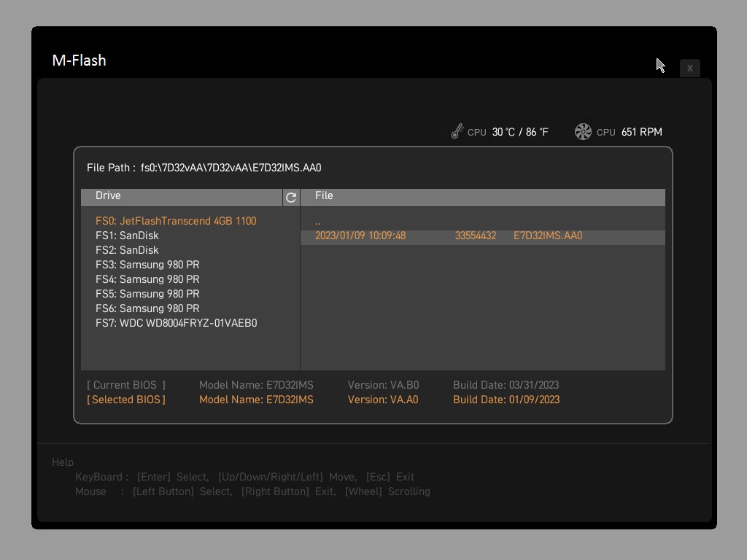Click the File column header
The width and height of the screenshot is (747, 560).
pos(324,195)
